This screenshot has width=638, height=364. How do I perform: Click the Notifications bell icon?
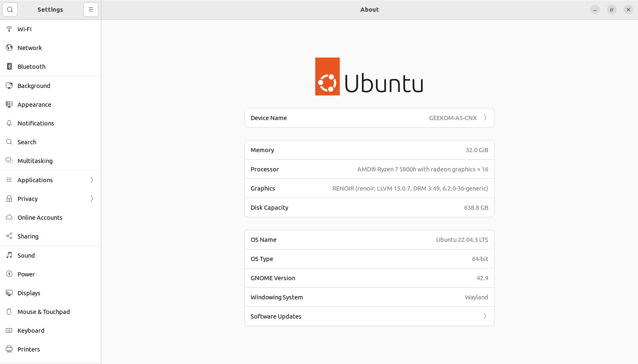pos(9,123)
